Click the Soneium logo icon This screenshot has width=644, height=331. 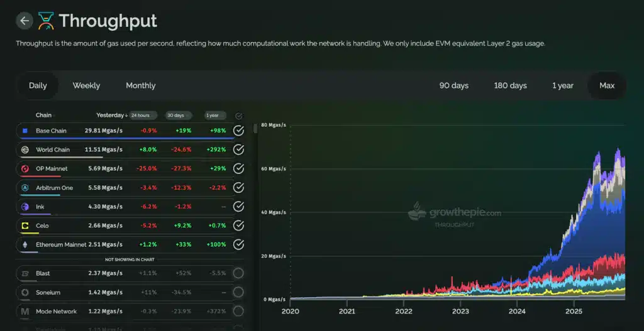pyautogui.click(x=25, y=293)
